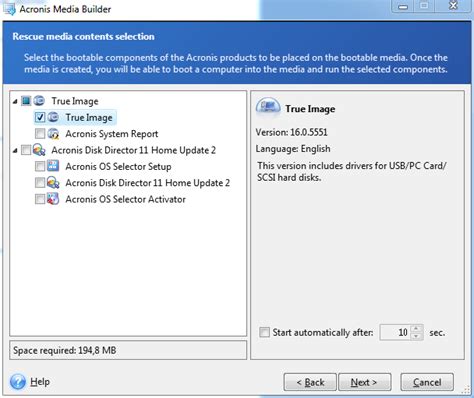The image size is (474, 398).
Task: Enable the Acronis OS Selector Setup checkbox
Action: pos(40,166)
